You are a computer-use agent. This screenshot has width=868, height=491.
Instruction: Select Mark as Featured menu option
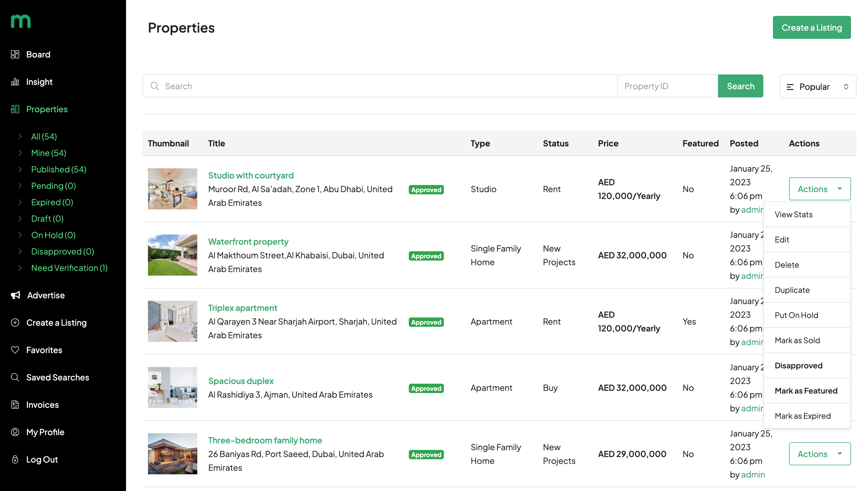[x=807, y=391]
